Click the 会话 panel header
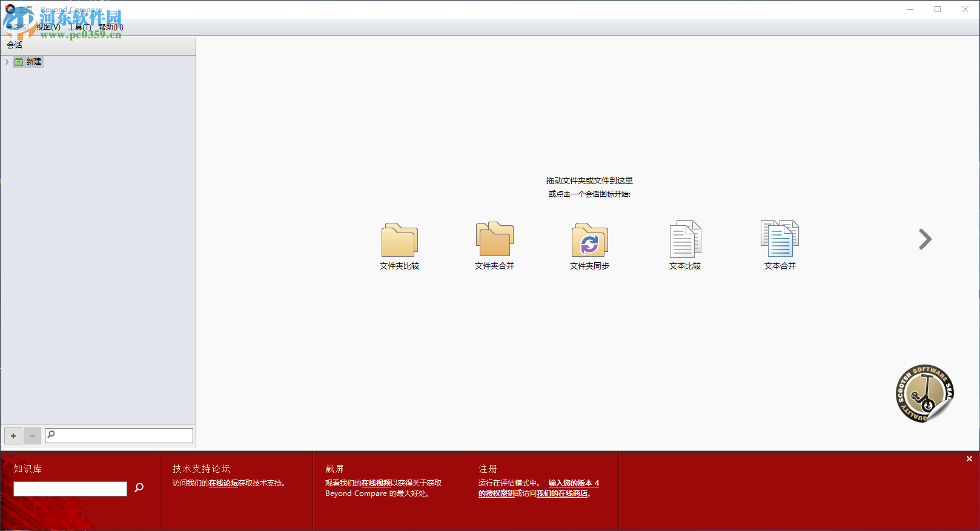This screenshot has height=531, width=980. 98,45
